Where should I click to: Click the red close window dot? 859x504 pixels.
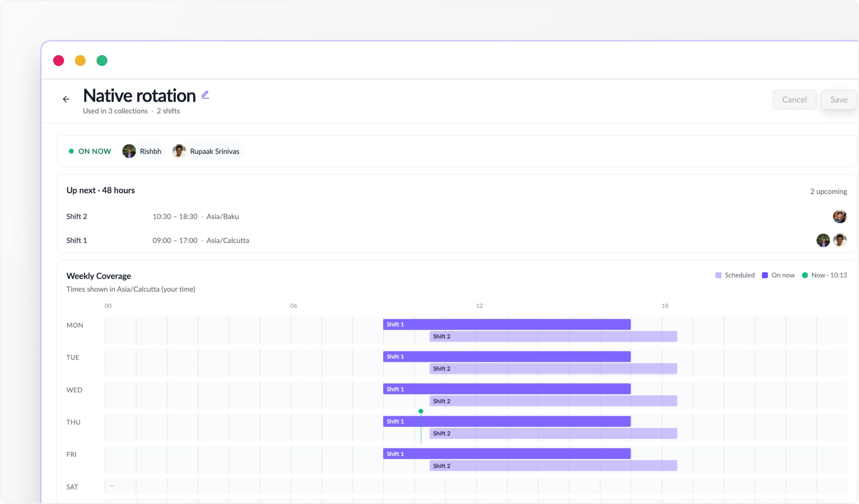coord(59,61)
